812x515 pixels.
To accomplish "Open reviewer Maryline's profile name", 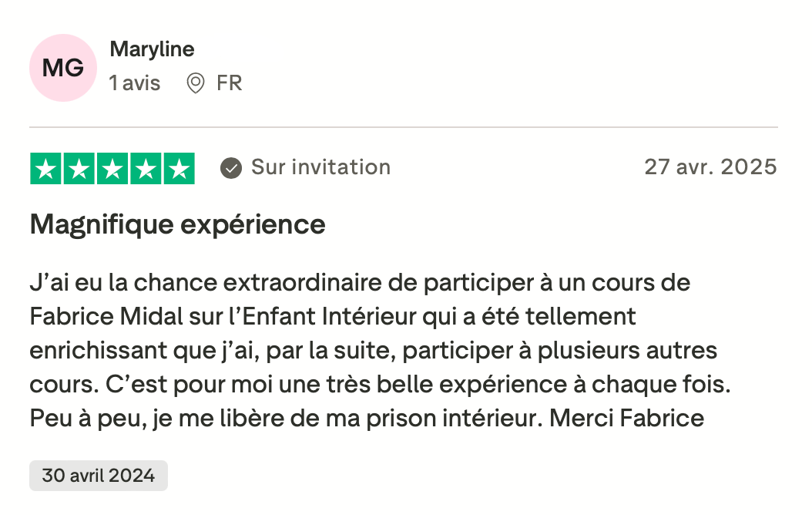I will (152, 49).
